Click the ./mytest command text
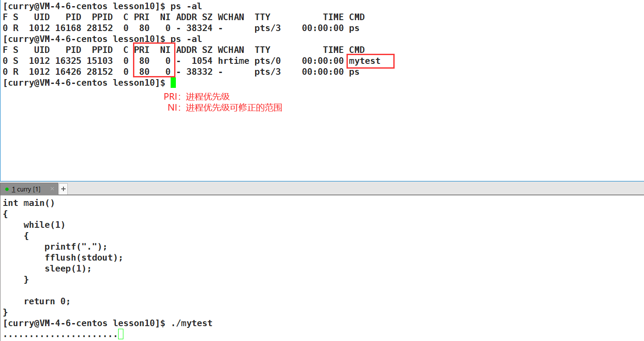Screen dimensions: 644x341 [x=192, y=323]
